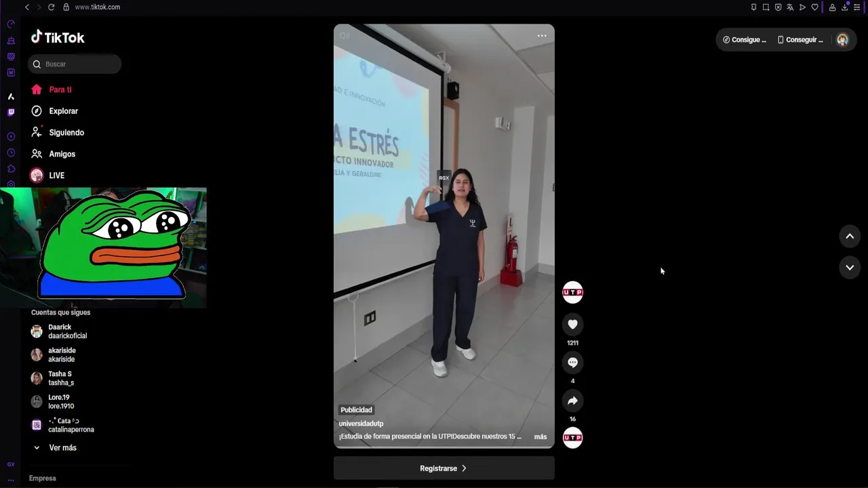Viewport: 868px width, 488px height.
Task: Open the Twitch icon in Opera sidebar
Action: [x=11, y=113]
